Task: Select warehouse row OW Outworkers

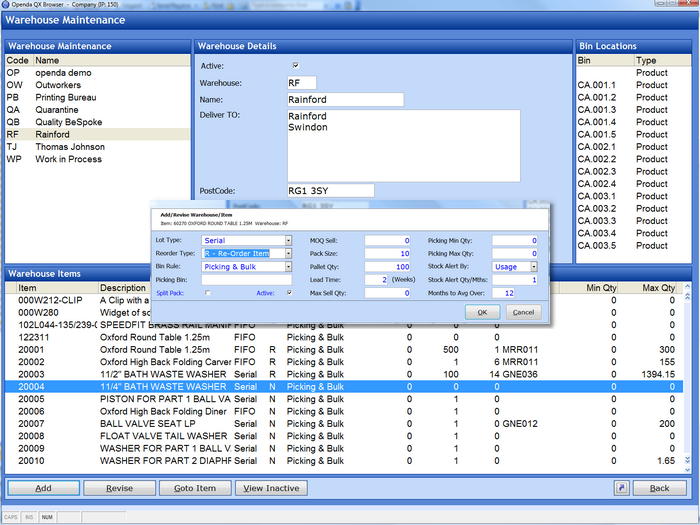Action: tap(98, 85)
